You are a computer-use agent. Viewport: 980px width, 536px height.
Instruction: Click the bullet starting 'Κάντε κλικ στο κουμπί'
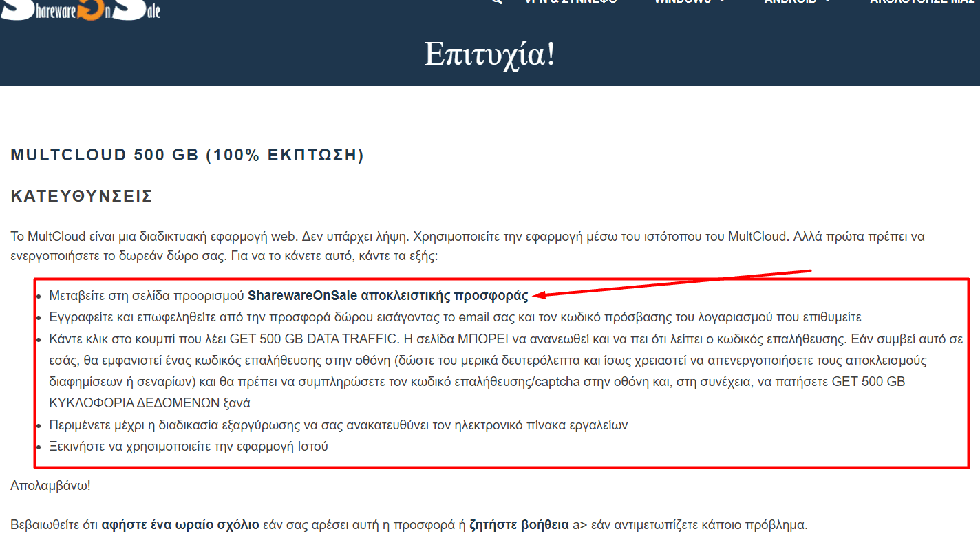point(506,371)
